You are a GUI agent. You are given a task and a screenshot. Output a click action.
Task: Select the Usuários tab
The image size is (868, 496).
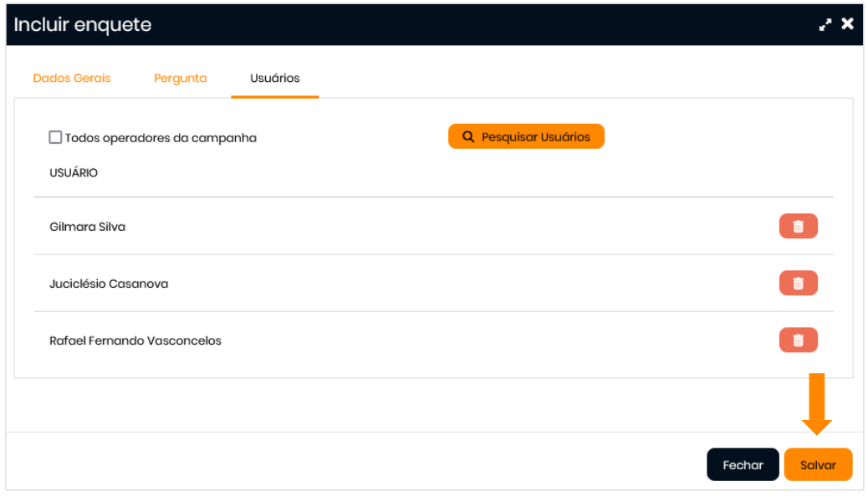click(x=274, y=78)
